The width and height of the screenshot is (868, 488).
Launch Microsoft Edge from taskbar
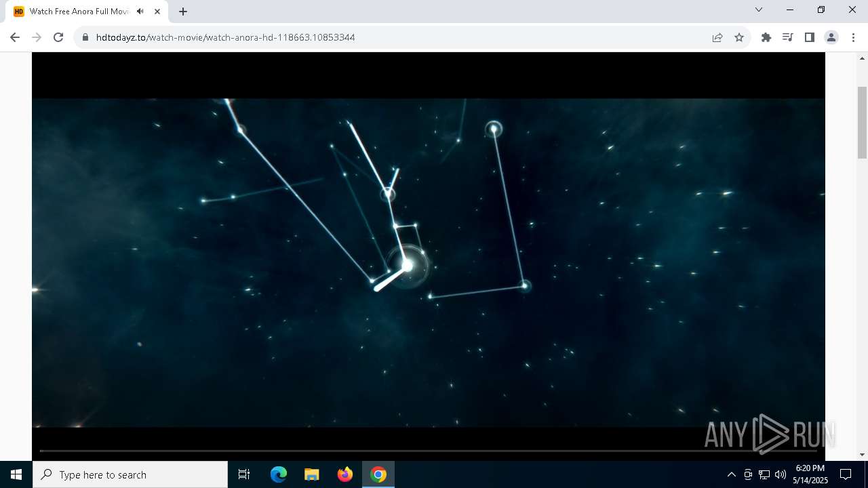tap(279, 474)
